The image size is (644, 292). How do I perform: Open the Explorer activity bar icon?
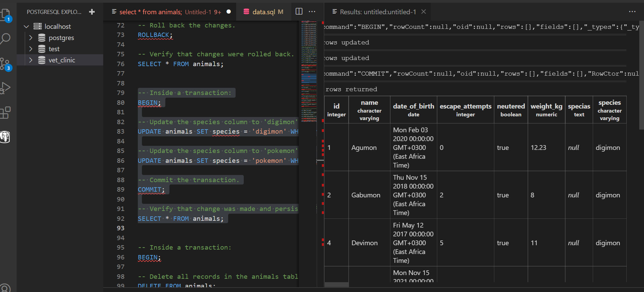6,15
